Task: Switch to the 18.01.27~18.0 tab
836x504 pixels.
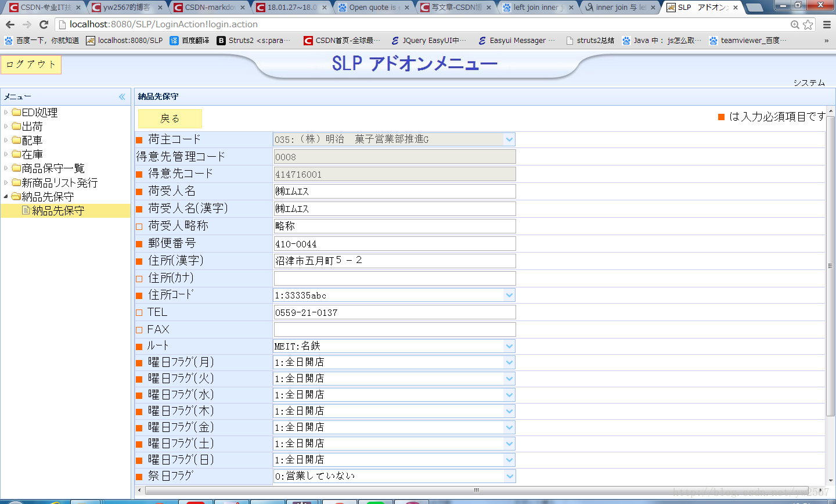Action: (291, 8)
